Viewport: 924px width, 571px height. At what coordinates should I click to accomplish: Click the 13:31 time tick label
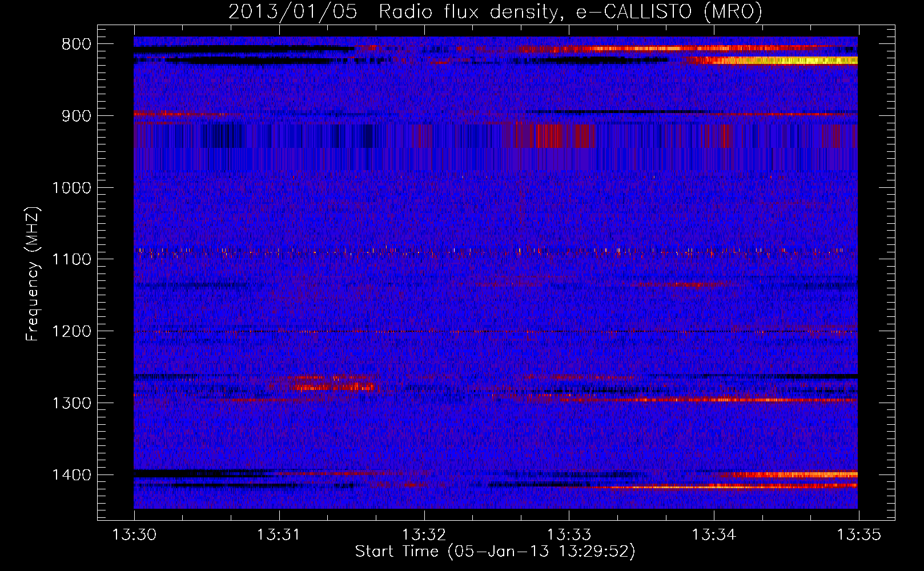[279, 535]
